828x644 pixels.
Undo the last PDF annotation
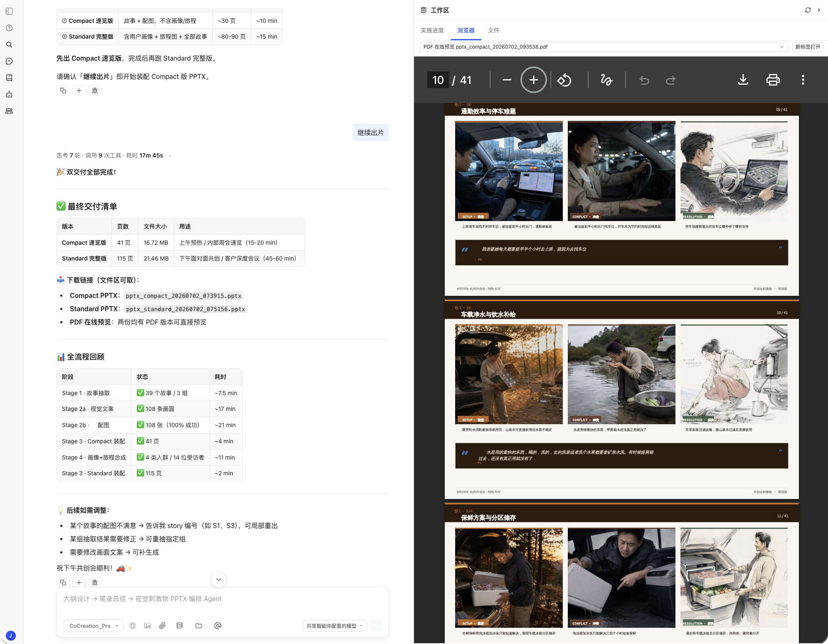click(644, 80)
